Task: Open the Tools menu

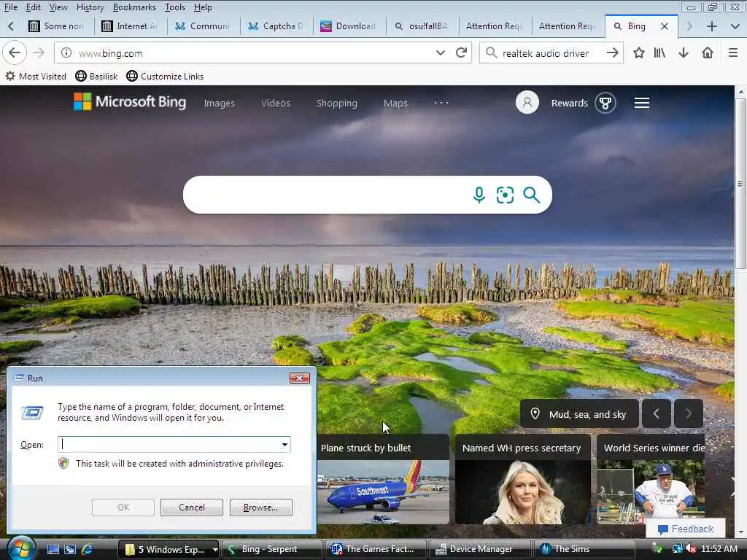Action: (174, 7)
